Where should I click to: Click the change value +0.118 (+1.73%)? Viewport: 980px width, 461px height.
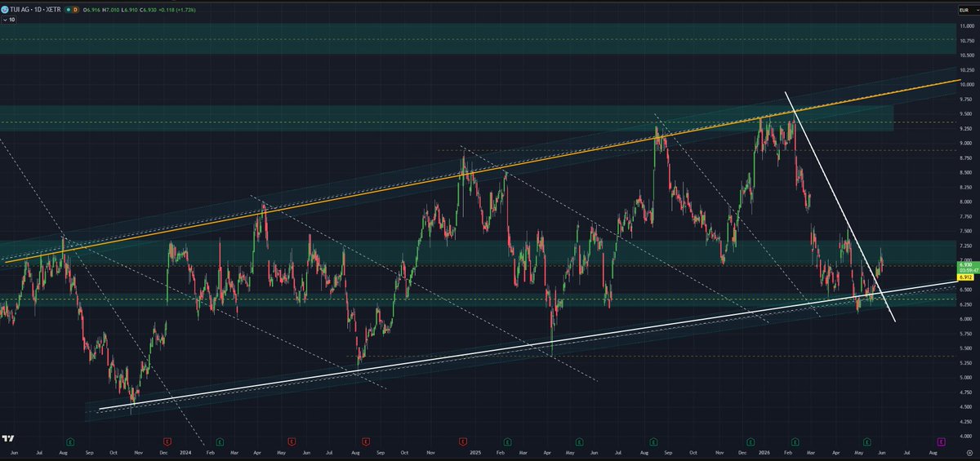[177, 10]
